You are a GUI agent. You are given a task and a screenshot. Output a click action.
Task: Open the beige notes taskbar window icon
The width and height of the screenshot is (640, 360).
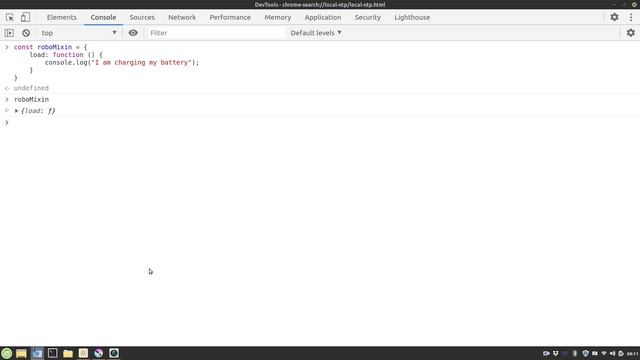pos(83,353)
